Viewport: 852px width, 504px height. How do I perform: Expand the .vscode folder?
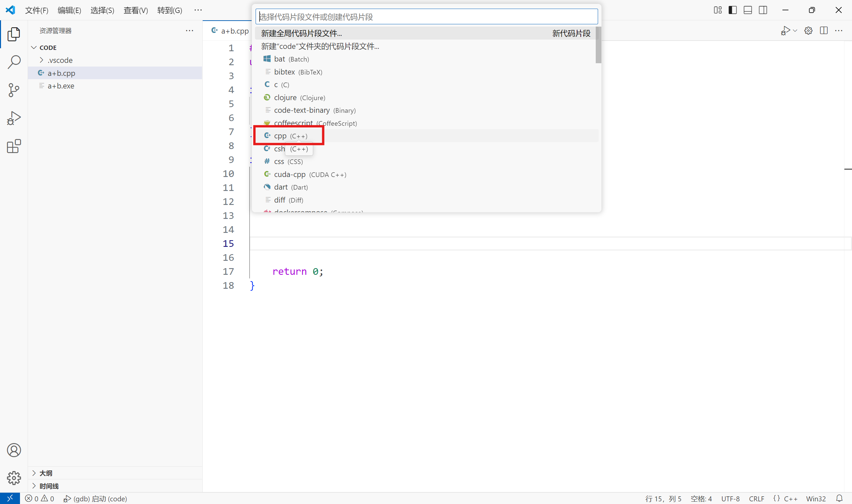pyautogui.click(x=60, y=60)
